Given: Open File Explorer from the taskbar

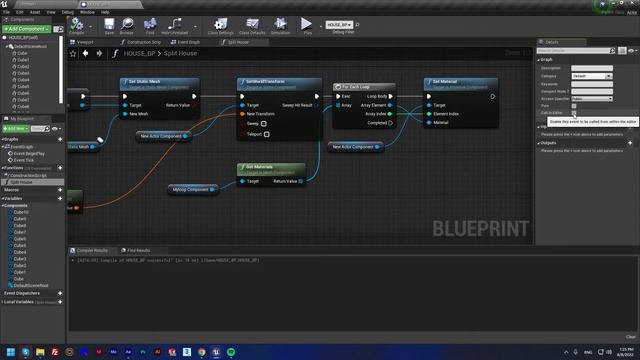Looking at the screenshot, I should [40, 352].
